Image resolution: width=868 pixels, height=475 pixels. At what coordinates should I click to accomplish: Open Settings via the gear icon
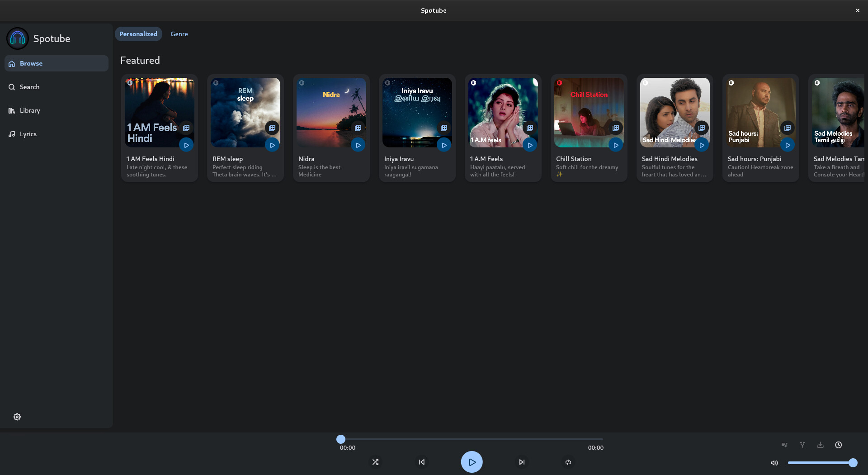pyautogui.click(x=17, y=417)
